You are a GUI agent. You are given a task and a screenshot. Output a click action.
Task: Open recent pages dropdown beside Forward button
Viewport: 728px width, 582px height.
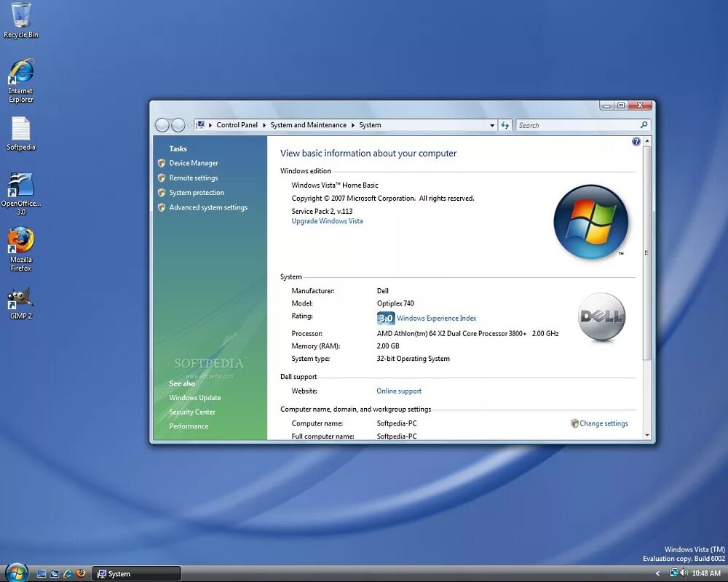189,125
